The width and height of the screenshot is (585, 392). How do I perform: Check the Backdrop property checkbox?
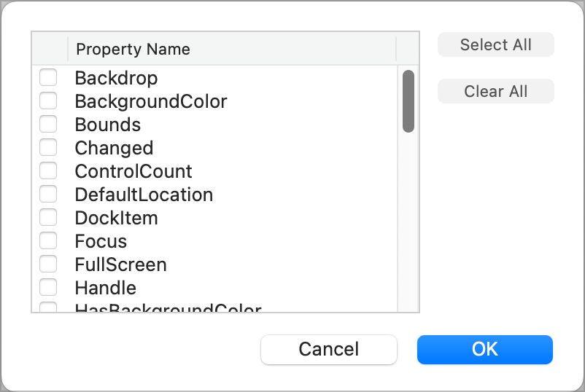pos(48,77)
